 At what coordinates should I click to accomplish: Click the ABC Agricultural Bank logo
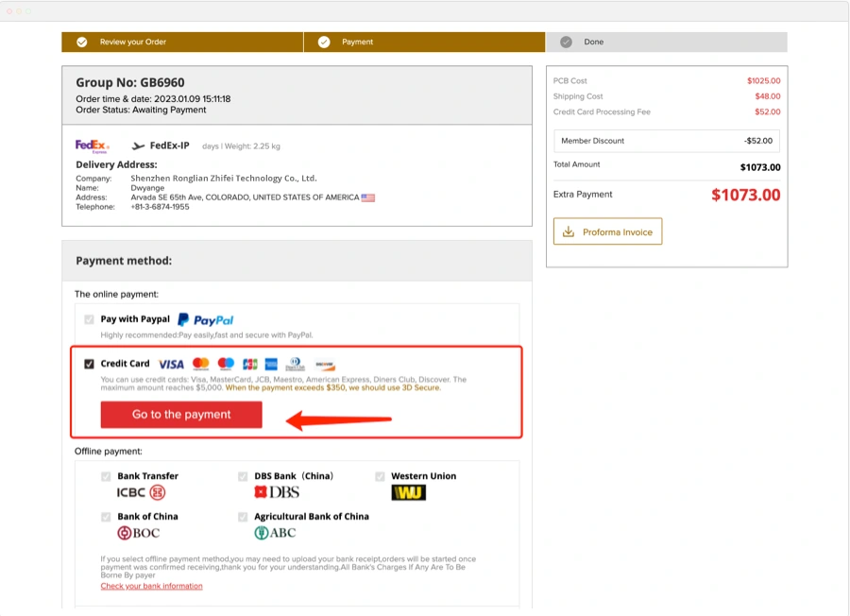[275, 533]
